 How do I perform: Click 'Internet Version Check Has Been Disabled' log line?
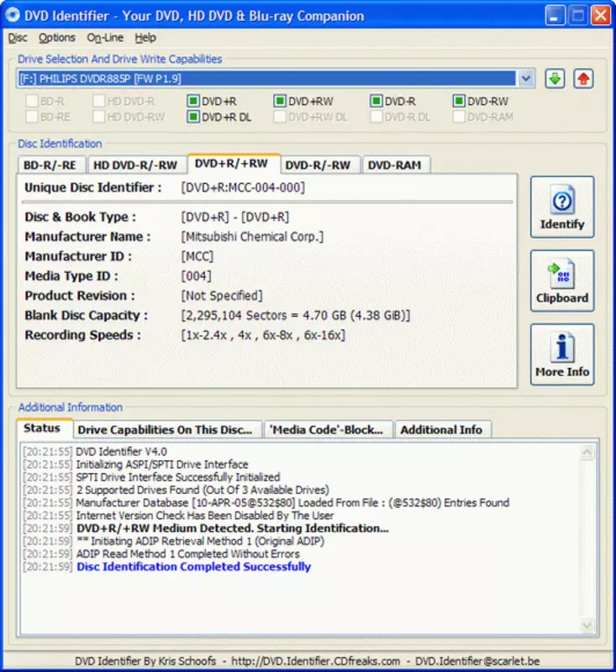click(204, 516)
